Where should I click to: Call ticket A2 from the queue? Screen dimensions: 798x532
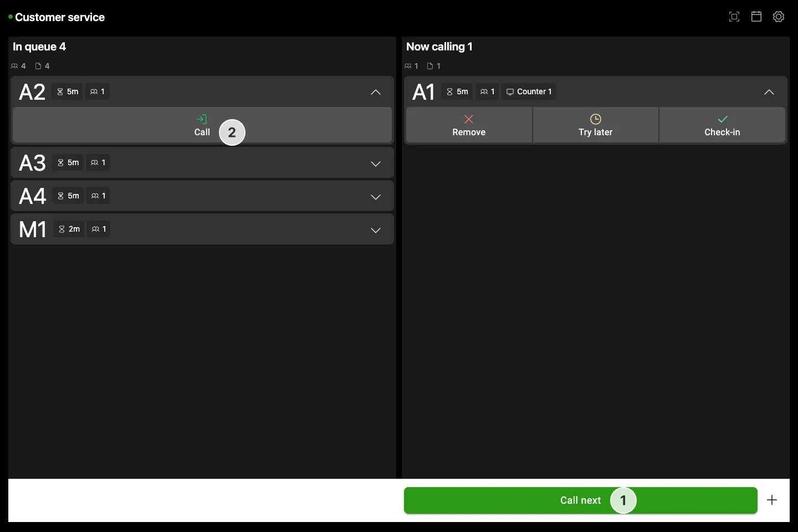[x=202, y=125]
